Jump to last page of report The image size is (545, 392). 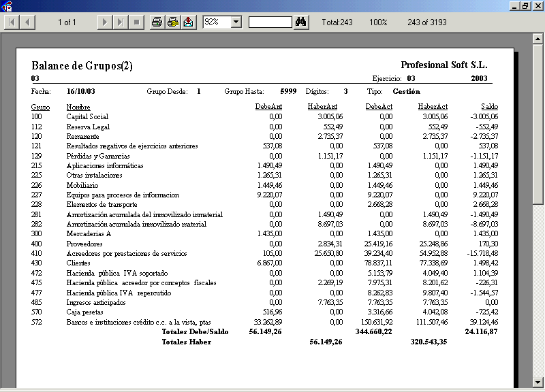(x=120, y=22)
